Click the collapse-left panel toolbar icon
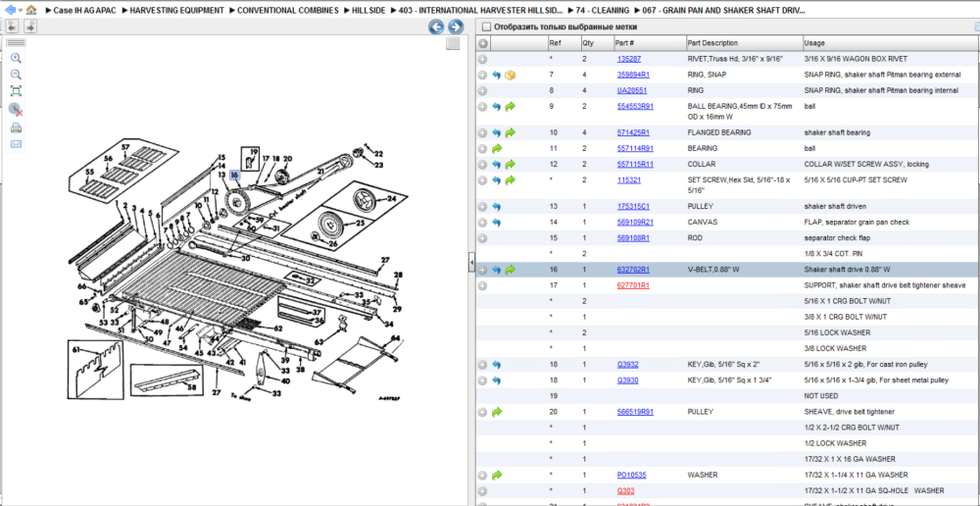The image size is (980, 506). coord(12,26)
